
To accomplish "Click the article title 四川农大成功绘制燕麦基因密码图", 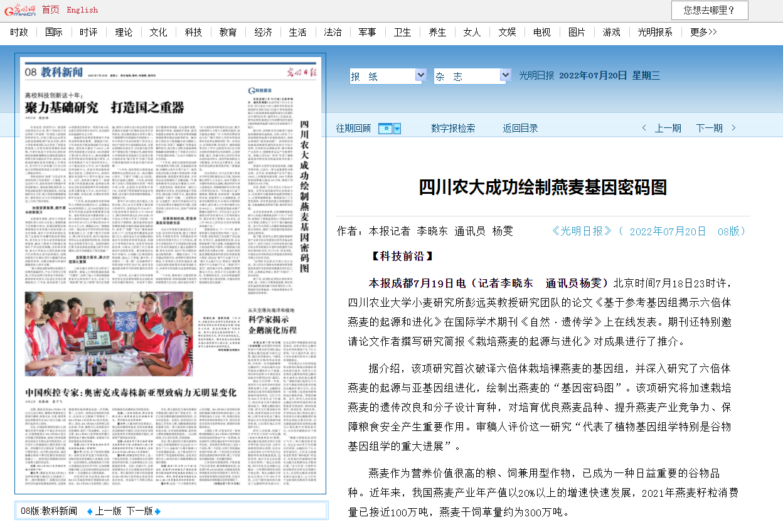I will (543, 187).
